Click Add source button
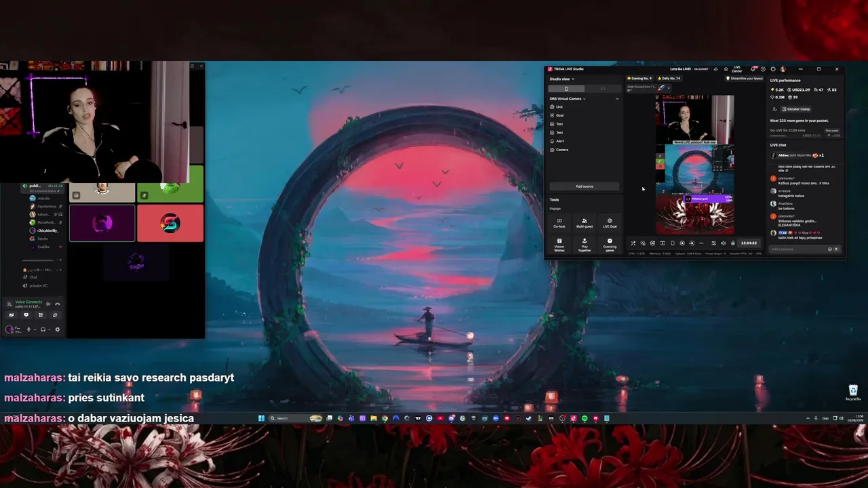This screenshot has height=488, width=868. tap(585, 186)
